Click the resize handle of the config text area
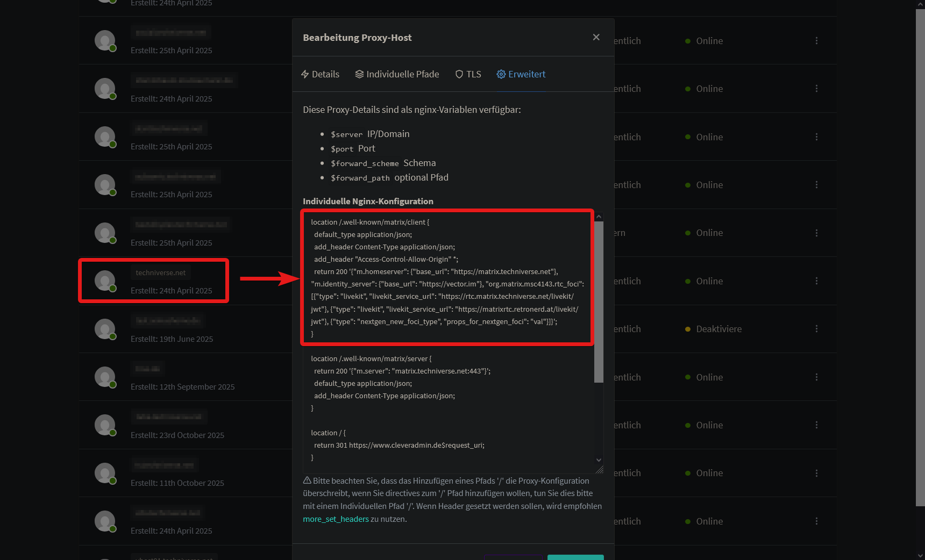The height and width of the screenshot is (560, 925). tap(600, 470)
